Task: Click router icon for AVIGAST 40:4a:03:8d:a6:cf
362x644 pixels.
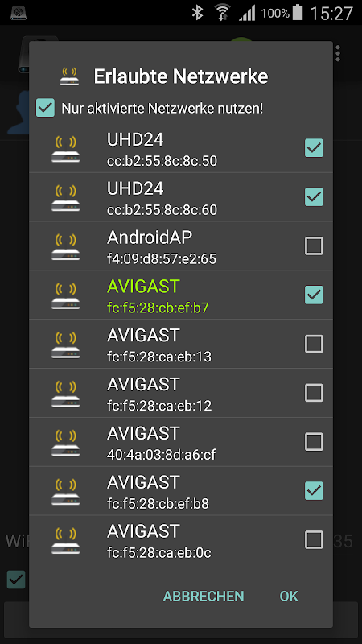Action: coord(66,442)
